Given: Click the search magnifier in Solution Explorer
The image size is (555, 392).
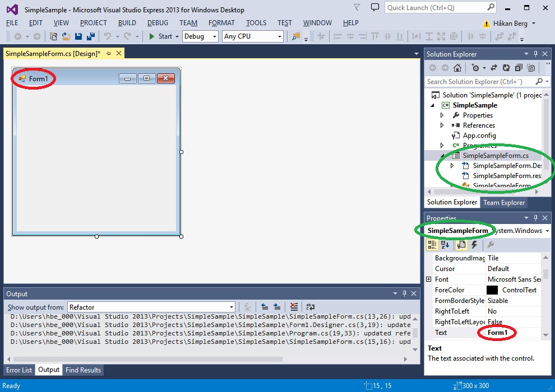Looking at the screenshot, I should (x=539, y=82).
